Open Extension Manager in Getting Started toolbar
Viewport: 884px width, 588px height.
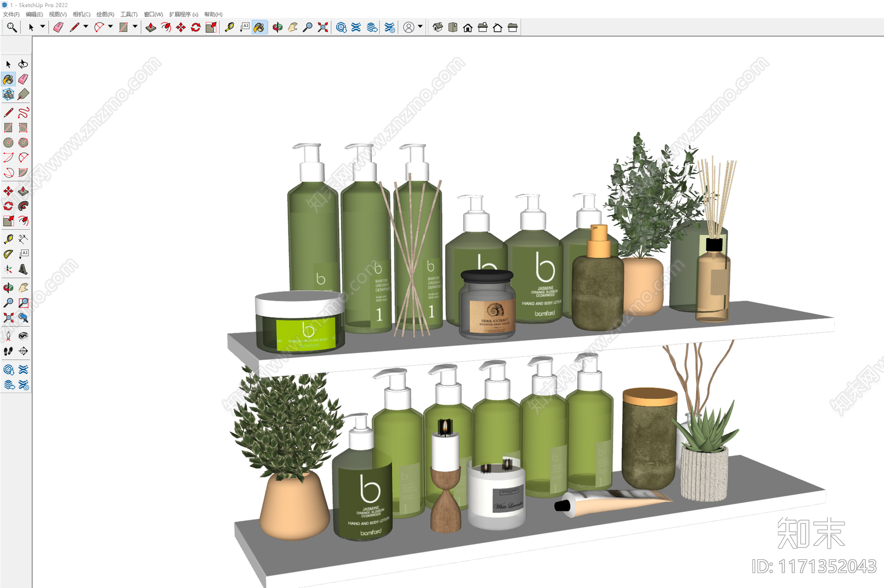390,27
